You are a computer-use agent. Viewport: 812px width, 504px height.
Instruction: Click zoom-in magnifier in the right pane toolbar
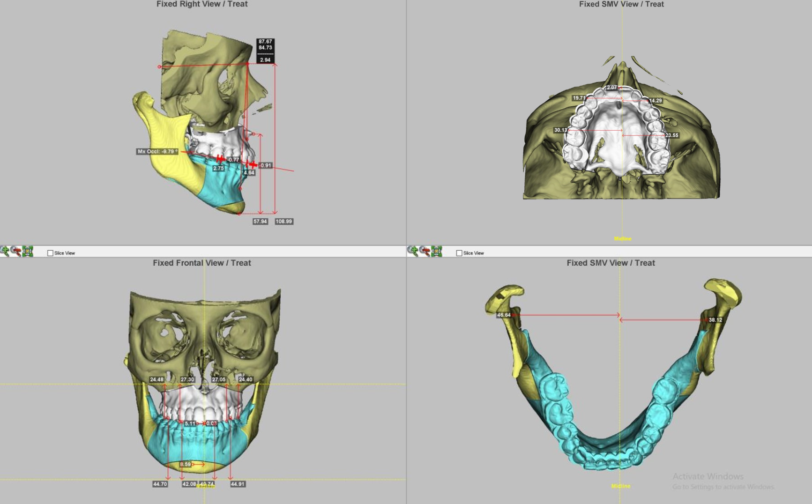(x=413, y=252)
